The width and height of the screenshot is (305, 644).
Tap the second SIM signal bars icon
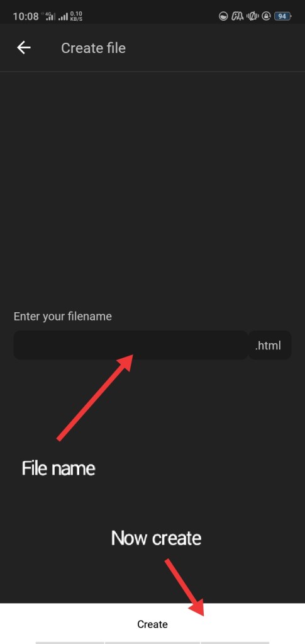[64, 17]
